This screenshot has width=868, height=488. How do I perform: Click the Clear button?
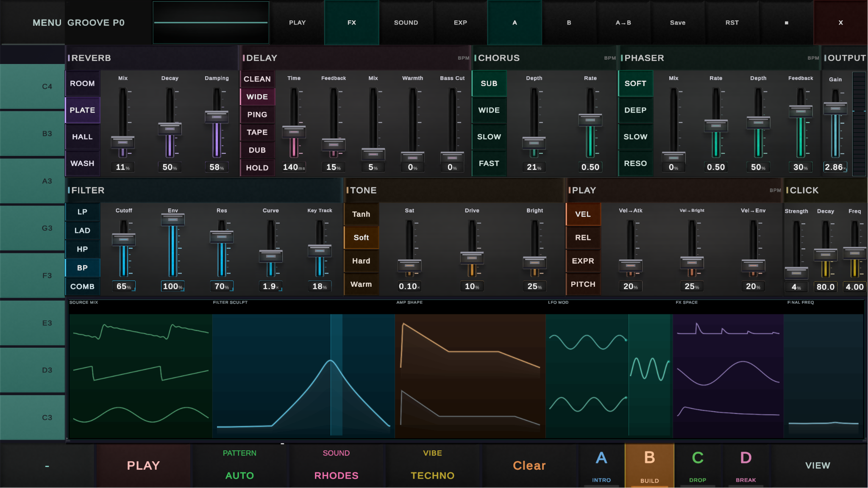(x=529, y=466)
